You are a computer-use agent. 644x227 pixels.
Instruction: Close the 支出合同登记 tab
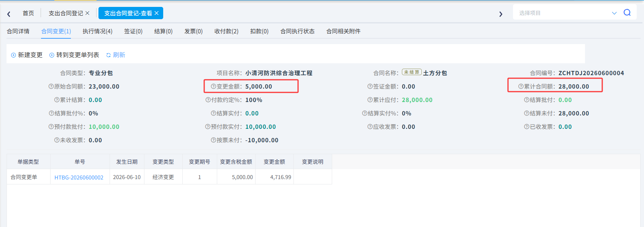(x=87, y=13)
